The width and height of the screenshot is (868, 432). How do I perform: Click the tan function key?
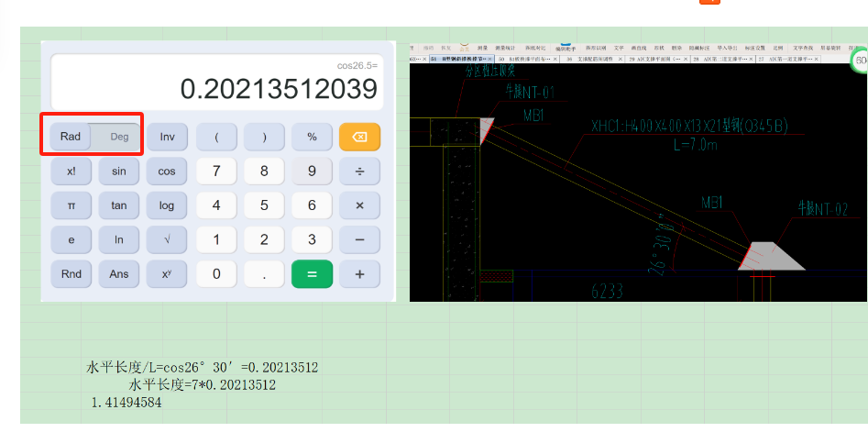(x=119, y=205)
